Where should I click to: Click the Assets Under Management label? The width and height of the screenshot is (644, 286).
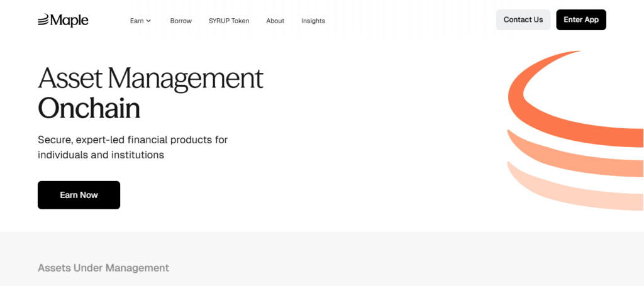coord(104,268)
